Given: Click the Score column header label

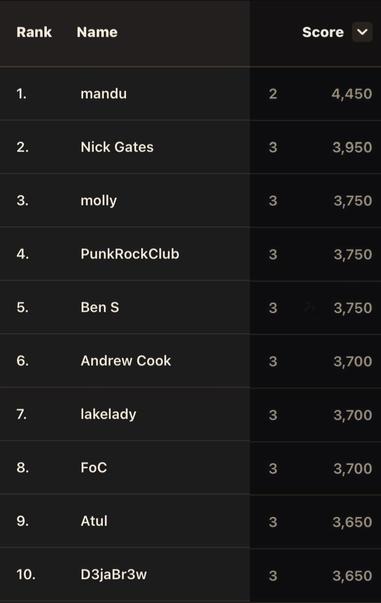Looking at the screenshot, I should coord(323,32).
